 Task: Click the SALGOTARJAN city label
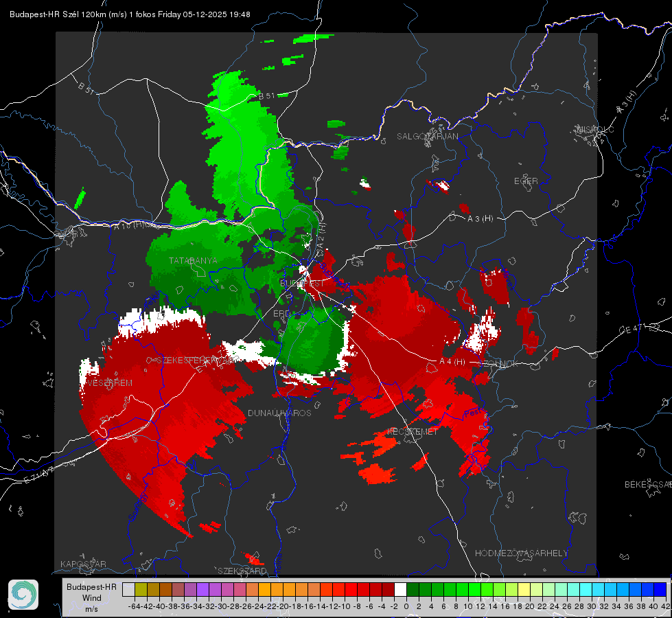(x=427, y=137)
